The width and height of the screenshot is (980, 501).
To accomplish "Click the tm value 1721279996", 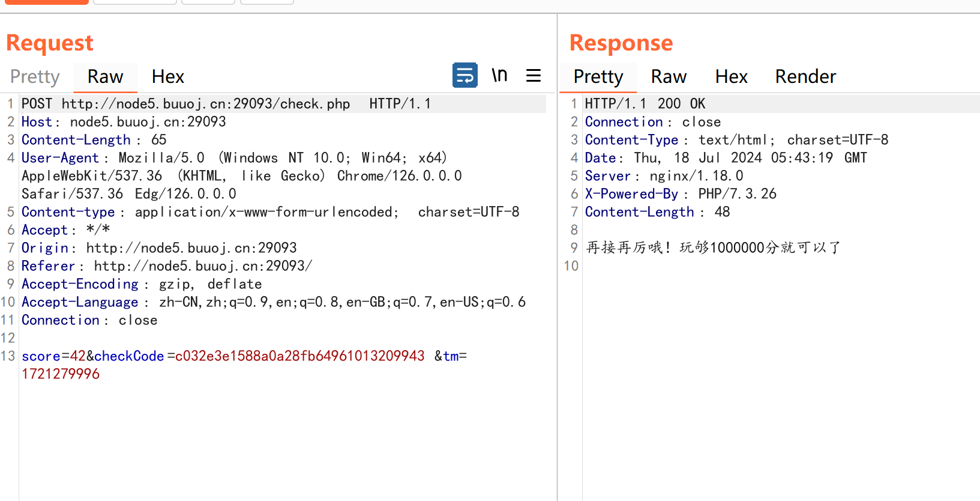I will pyautogui.click(x=61, y=374).
